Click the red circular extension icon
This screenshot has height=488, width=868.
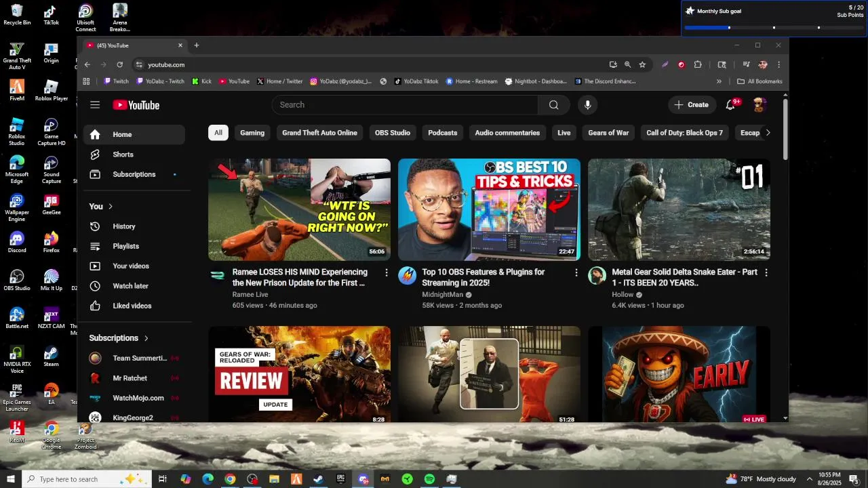tap(682, 64)
